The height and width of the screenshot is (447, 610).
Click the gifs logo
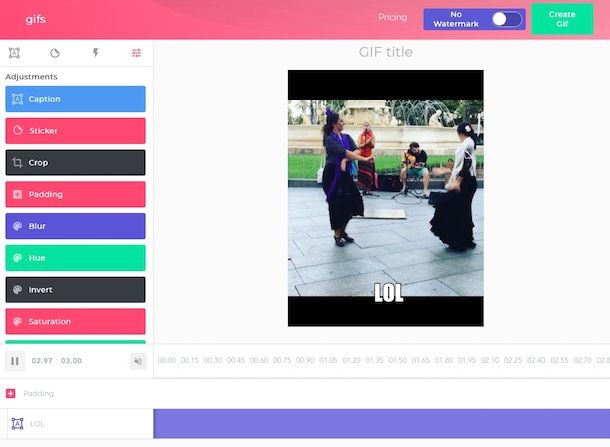pyautogui.click(x=35, y=19)
